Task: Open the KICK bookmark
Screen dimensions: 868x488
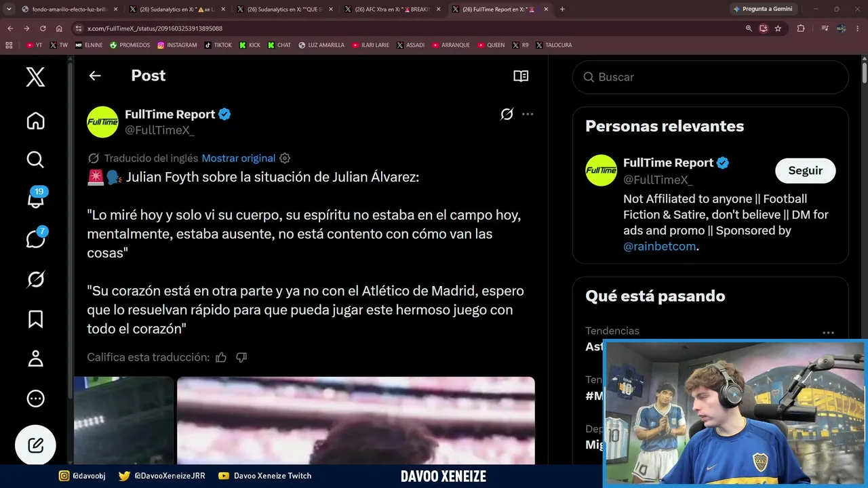Action: tap(250, 45)
